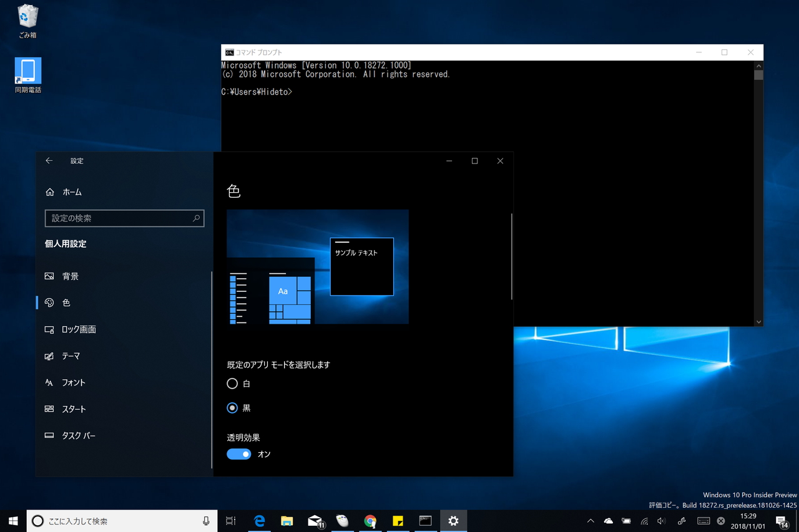Launch Google Chrome from the taskbar
Image resolution: width=799 pixels, height=532 pixels.
(x=370, y=521)
